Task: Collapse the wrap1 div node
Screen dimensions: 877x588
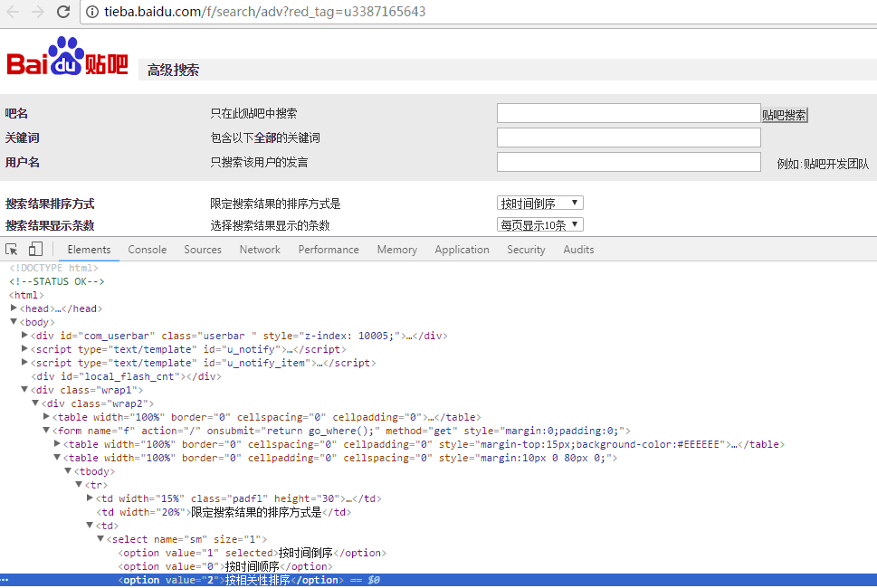Action: (24, 389)
